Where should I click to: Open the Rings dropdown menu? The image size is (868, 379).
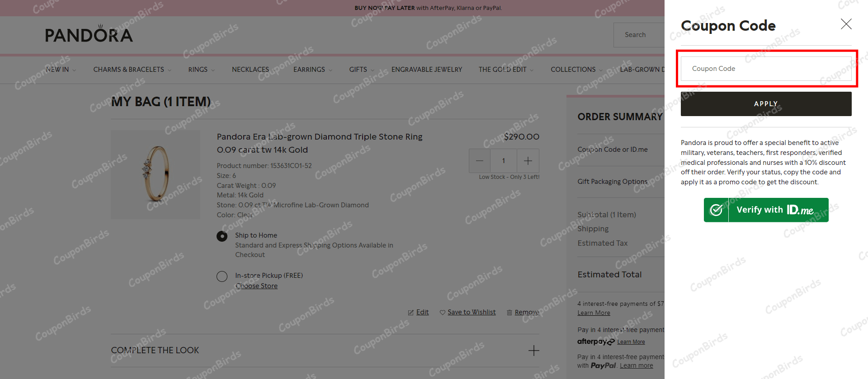tap(198, 70)
